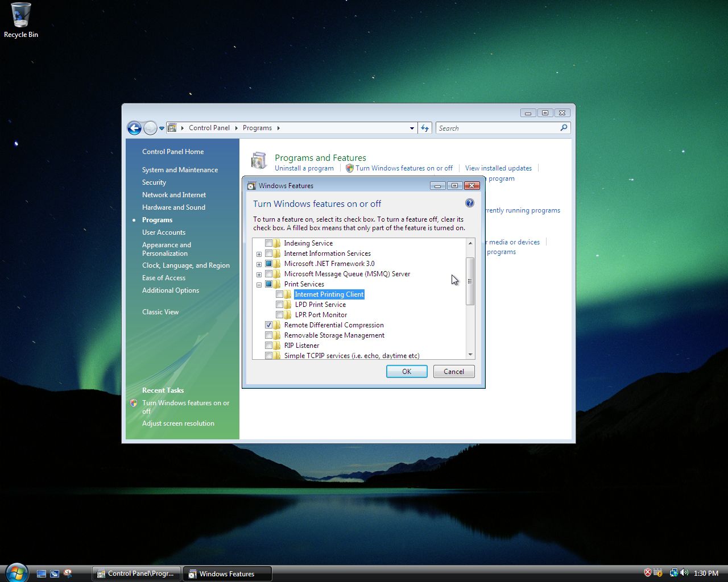Click the features list scrollbar thumb

[x=470, y=281]
